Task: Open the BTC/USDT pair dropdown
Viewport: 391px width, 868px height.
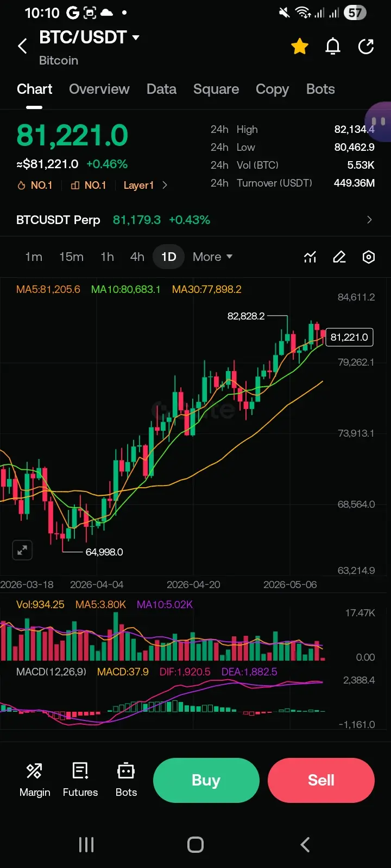Action: point(90,37)
